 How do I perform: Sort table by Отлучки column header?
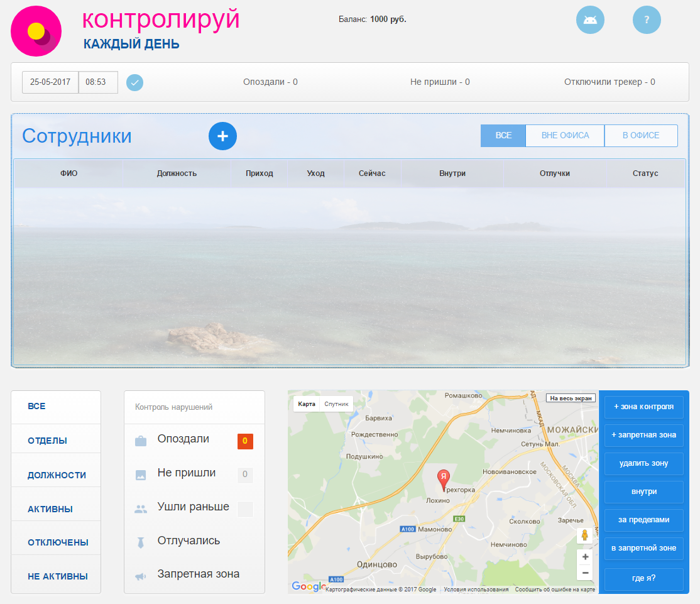pos(555,173)
